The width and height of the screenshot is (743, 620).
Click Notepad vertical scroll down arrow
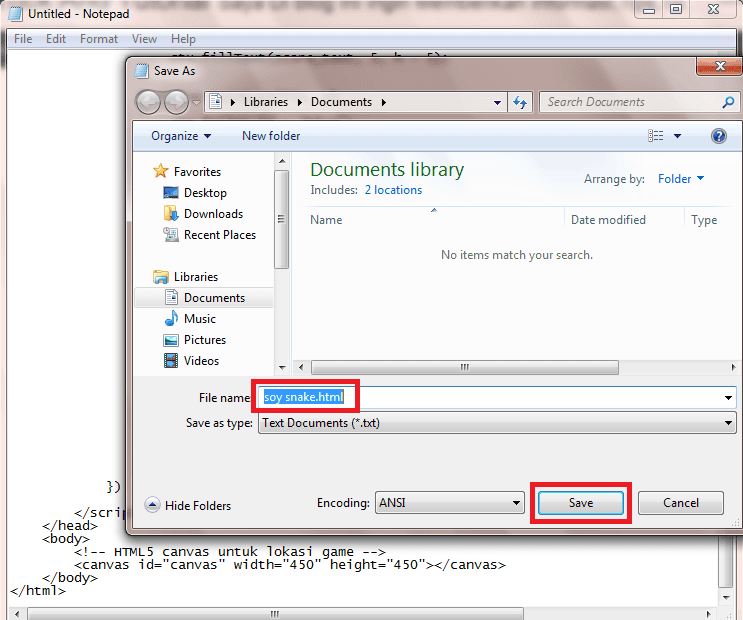tap(726, 598)
